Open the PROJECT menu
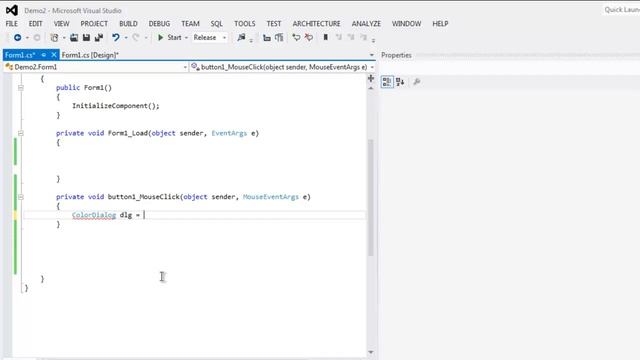Viewport: 640px width, 360px height. coord(94,24)
